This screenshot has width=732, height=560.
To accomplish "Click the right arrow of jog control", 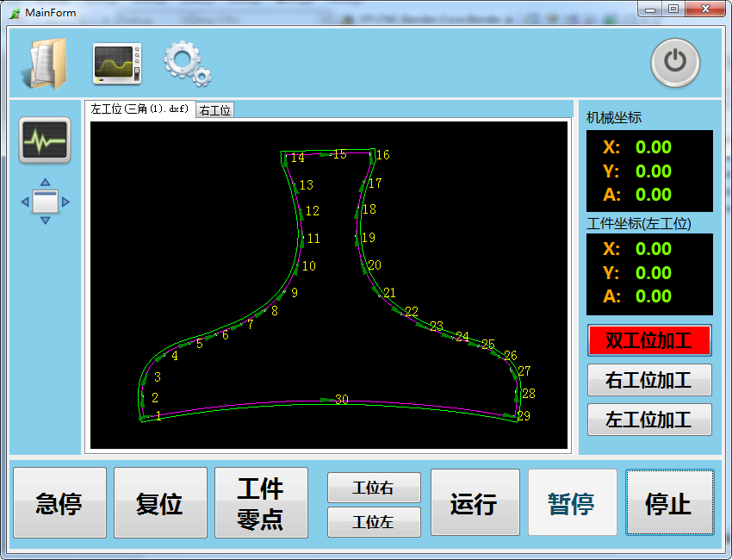I will [x=65, y=202].
